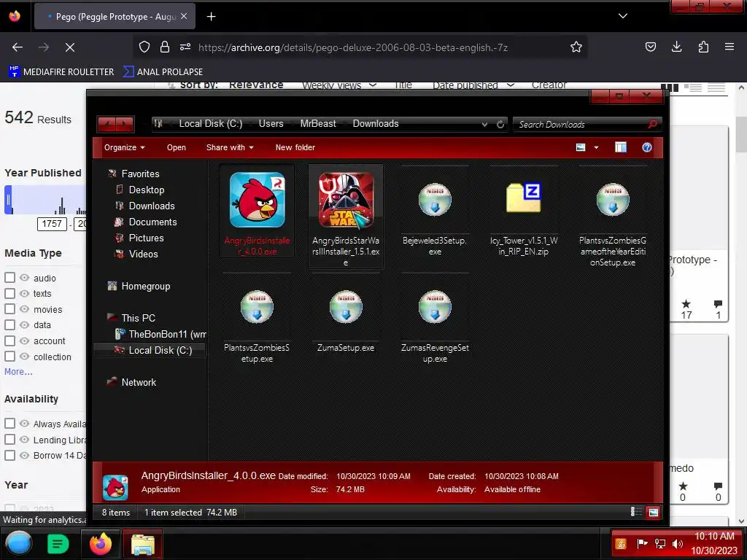Check the Lending Library checkbox
The image size is (747, 560).
pyautogui.click(x=9, y=440)
